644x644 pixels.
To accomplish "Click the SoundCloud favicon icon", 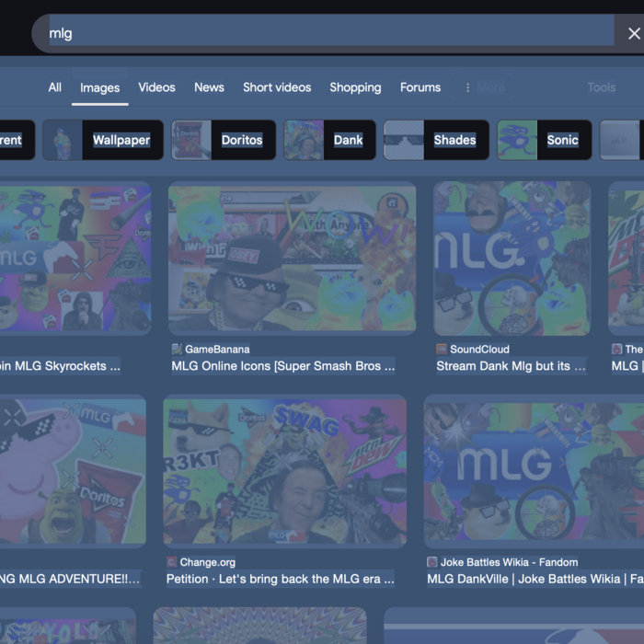I will [442, 350].
